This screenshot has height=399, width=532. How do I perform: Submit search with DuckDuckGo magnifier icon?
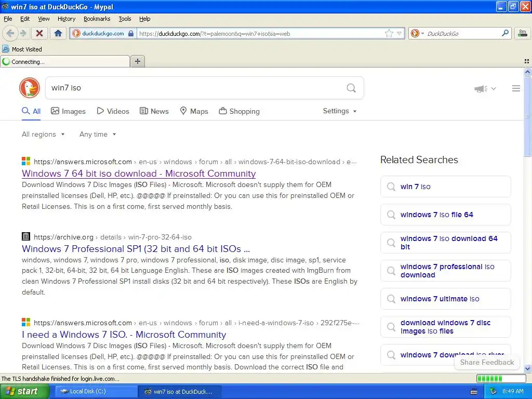click(x=351, y=88)
